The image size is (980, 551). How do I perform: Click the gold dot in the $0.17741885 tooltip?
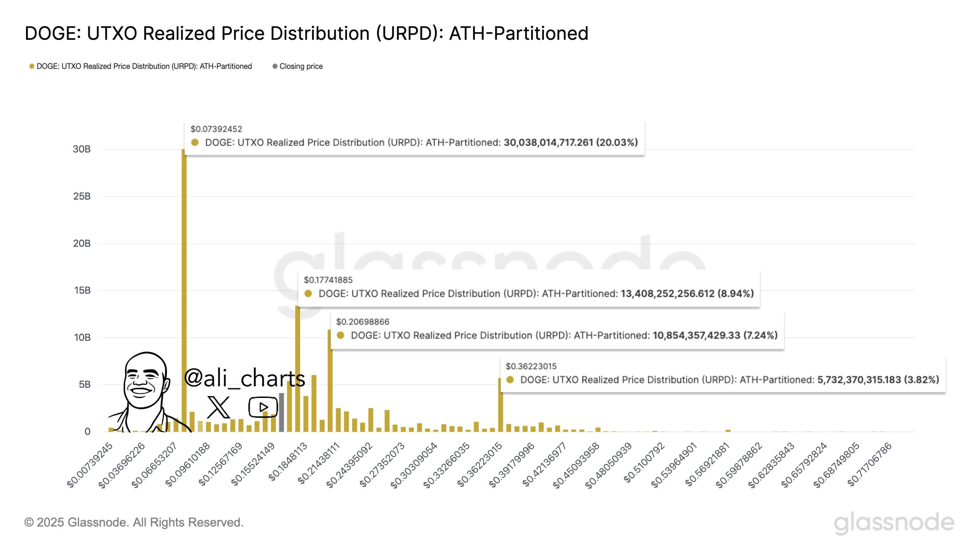pyautogui.click(x=308, y=293)
